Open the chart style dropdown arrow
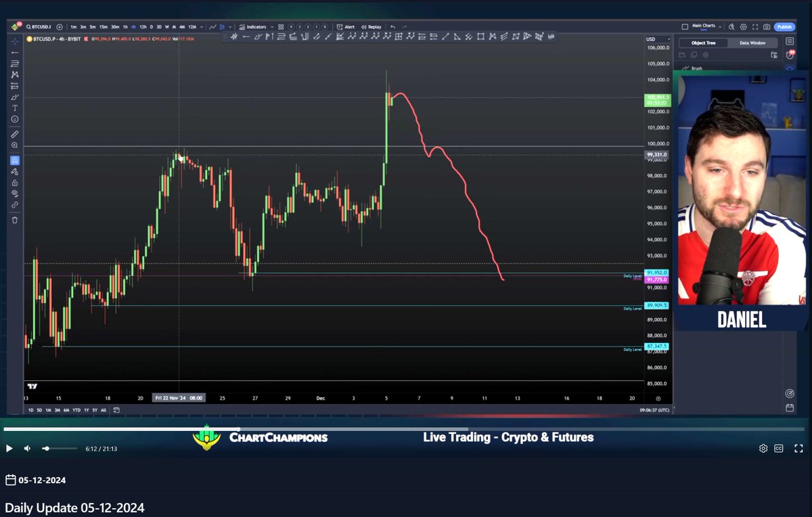This screenshot has height=517, width=812. (231, 27)
